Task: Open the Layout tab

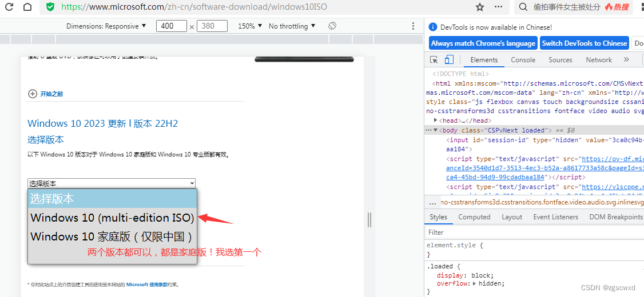Action: (x=512, y=217)
